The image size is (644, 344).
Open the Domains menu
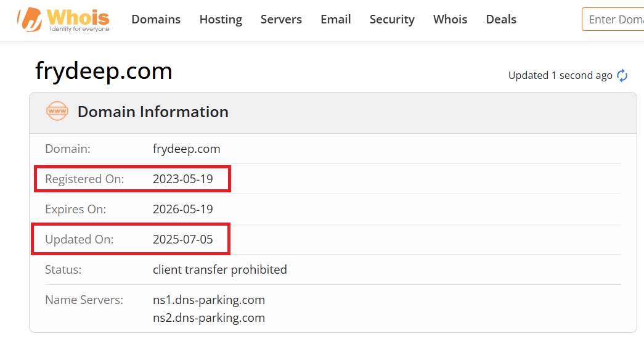[x=156, y=19]
